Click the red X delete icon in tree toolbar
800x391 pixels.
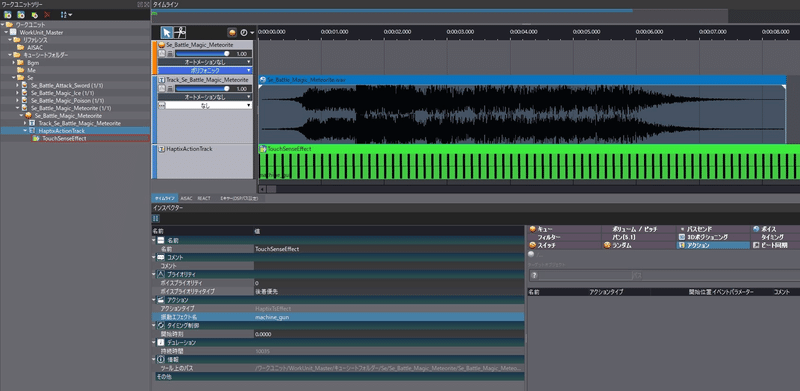(47, 15)
